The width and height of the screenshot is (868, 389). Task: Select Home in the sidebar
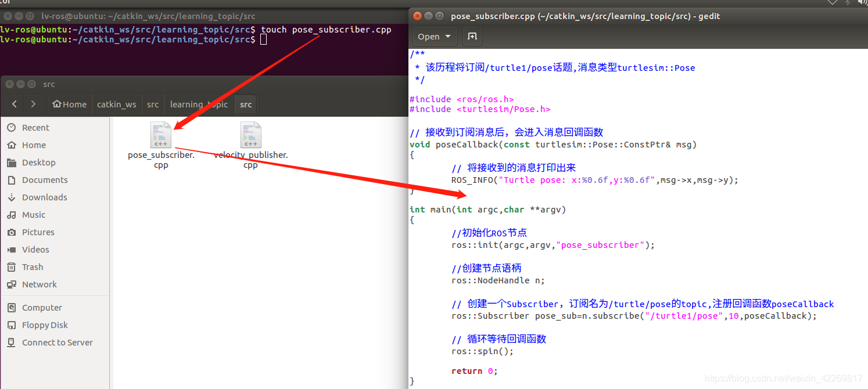(x=34, y=145)
